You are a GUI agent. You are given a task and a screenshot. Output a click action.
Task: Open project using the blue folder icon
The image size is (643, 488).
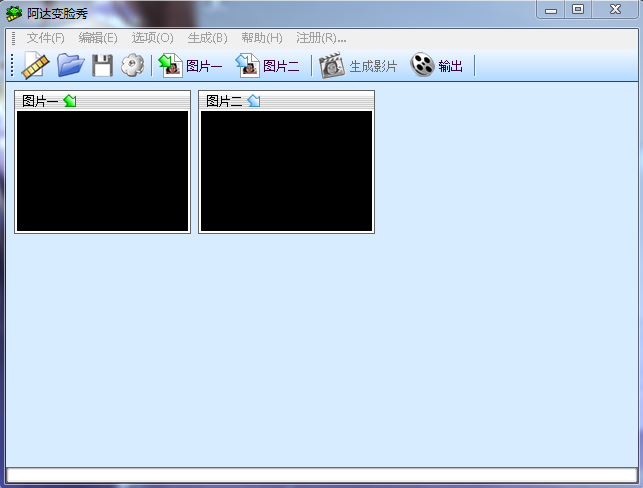[x=71, y=65]
